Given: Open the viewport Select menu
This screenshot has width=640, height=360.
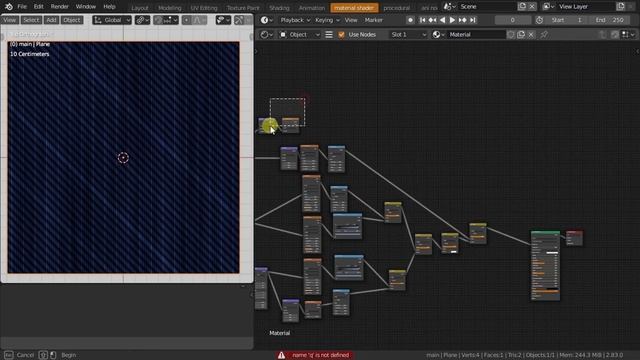Looking at the screenshot, I should pyautogui.click(x=31, y=20).
